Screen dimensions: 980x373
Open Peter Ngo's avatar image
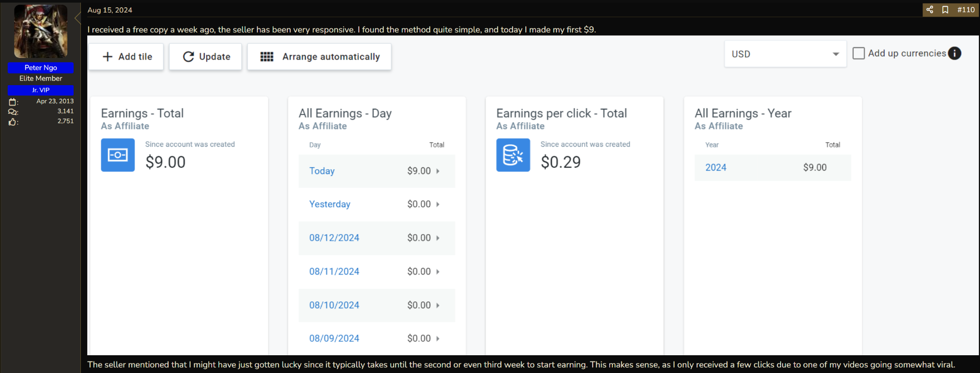(x=41, y=31)
